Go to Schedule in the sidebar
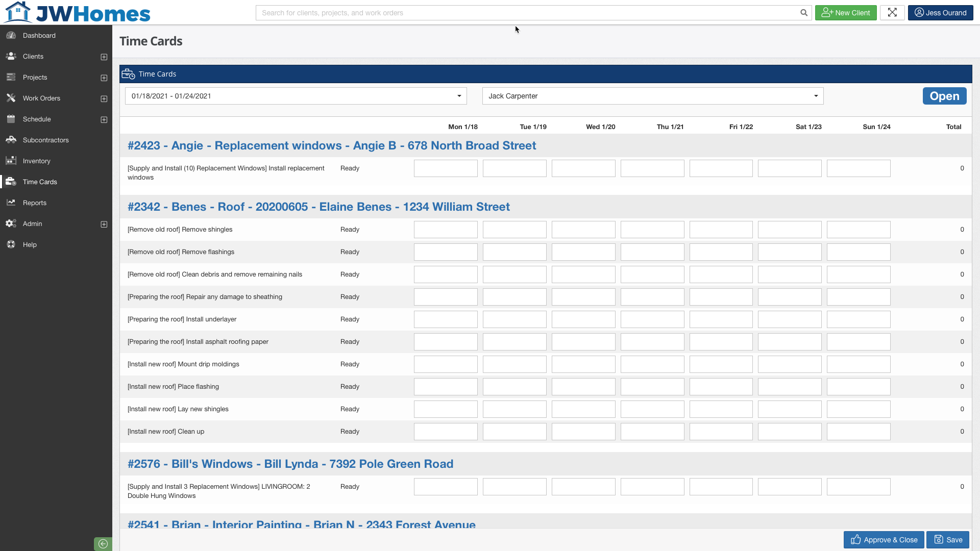 point(37,119)
